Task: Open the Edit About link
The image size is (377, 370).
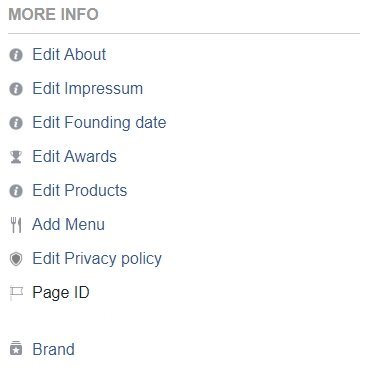Action: (69, 54)
